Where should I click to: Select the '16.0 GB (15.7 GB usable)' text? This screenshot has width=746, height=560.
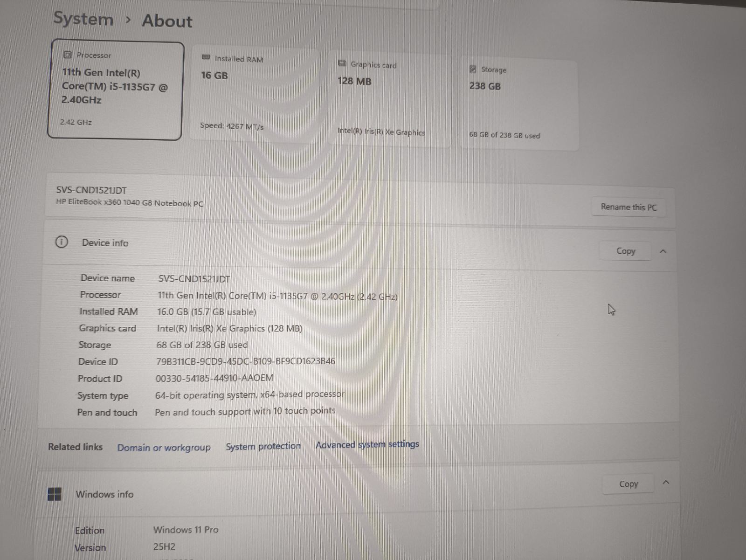207,312
